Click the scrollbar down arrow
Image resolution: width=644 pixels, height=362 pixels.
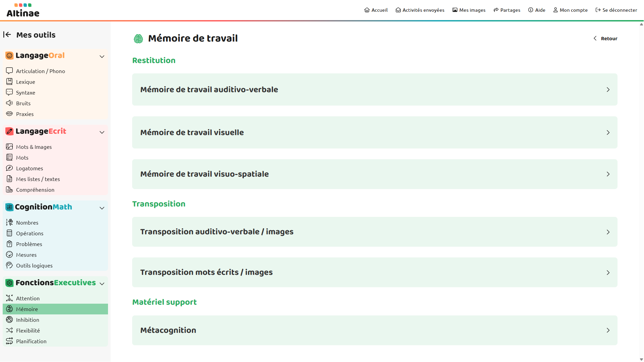tap(641, 359)
